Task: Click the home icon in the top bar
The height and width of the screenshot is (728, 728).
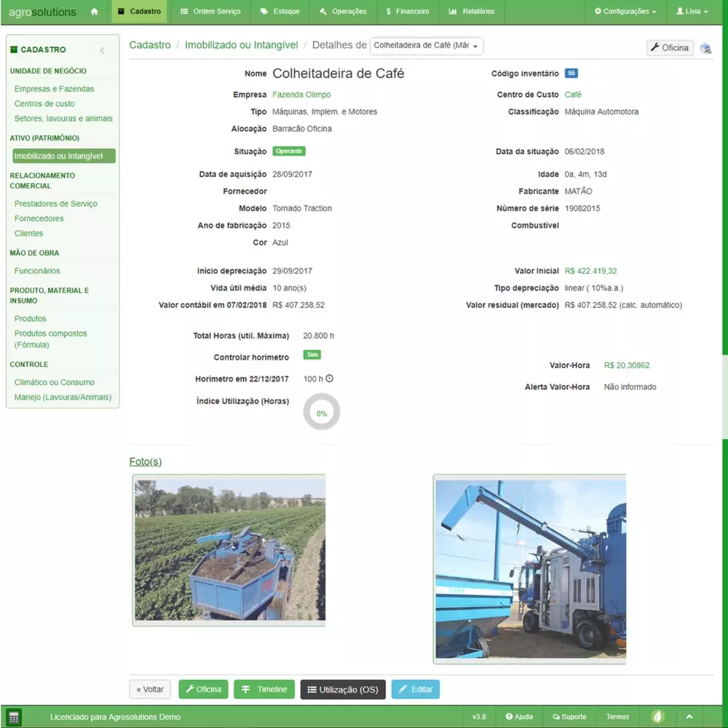Action: 94,12
